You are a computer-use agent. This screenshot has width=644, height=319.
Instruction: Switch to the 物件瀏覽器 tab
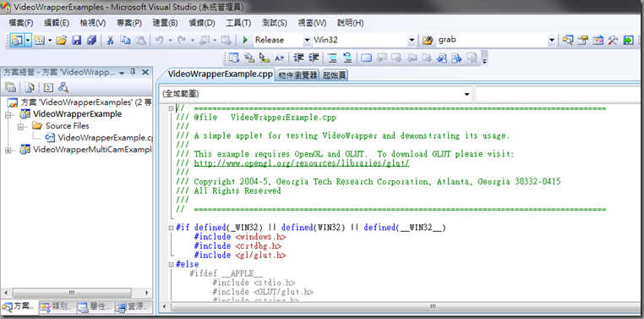pyautogui.click(x=297, y=75)
